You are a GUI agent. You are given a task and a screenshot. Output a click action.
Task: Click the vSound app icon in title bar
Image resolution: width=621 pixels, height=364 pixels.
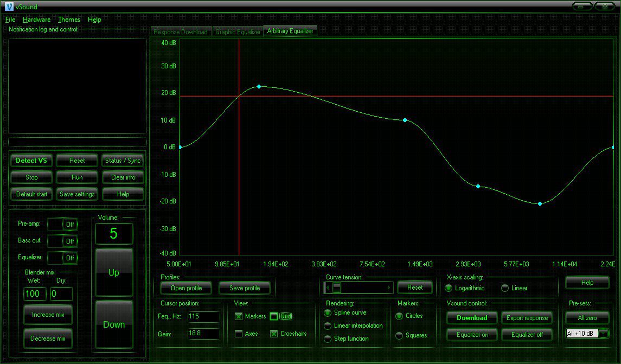click(x=9, y=7)
